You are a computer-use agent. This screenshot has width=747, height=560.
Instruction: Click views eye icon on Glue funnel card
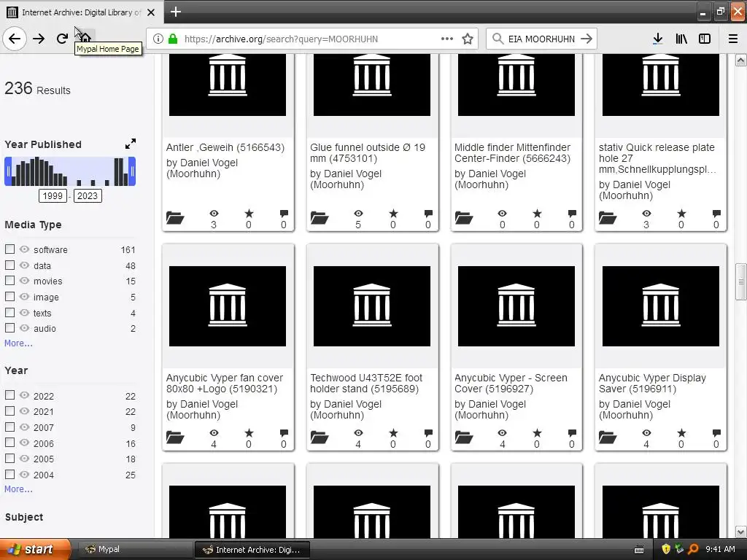pyautogui.click(x=358, y=214)
